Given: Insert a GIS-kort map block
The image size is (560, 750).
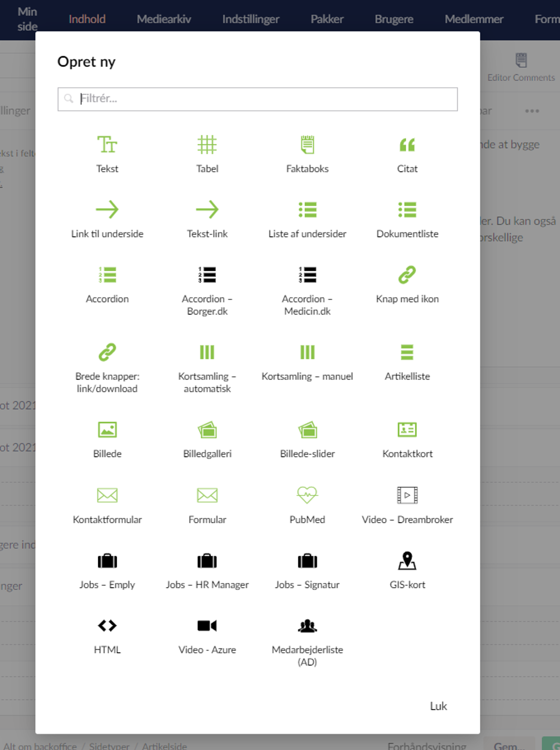Looking at the screenshot, I should click(x=407, y=561).
